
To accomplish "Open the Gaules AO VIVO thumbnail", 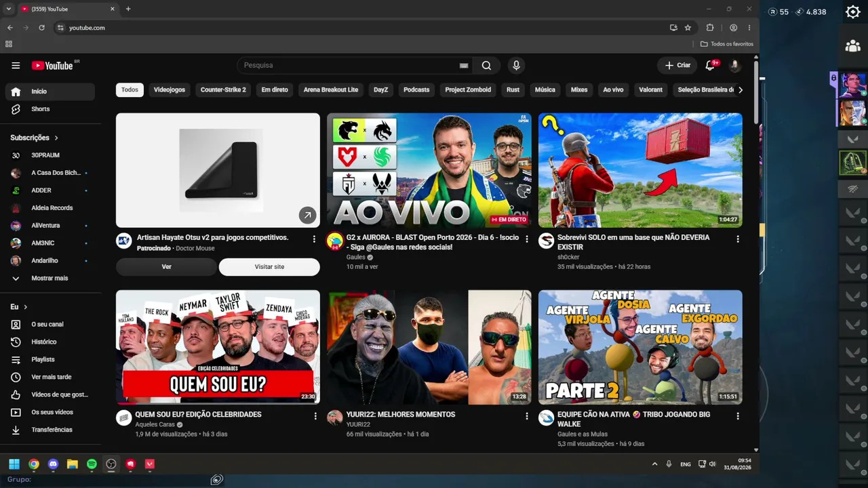I will (x=429, y=170).
